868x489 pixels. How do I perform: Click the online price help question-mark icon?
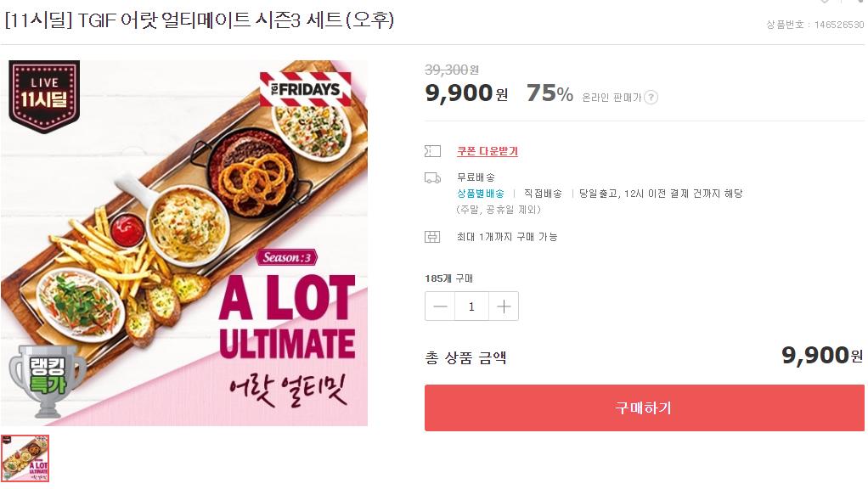click(651, 97)
